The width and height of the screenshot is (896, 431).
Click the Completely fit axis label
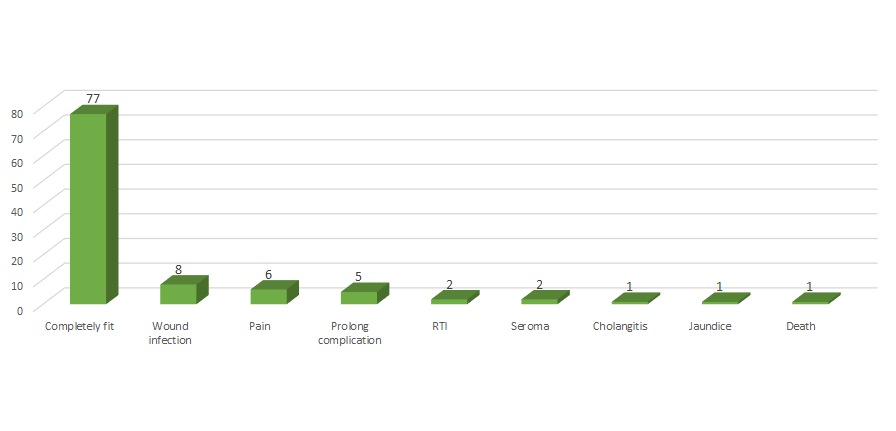coord(79,327)
